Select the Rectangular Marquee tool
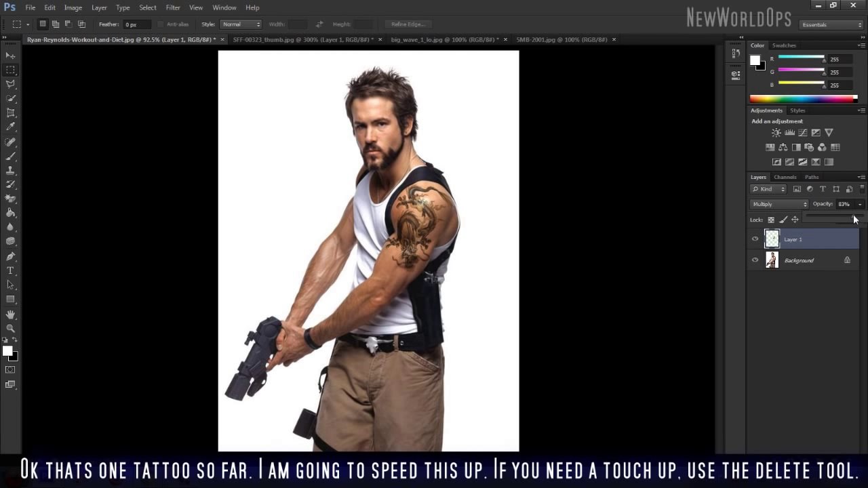Viewport: 868px width, 488px height. (10, 70)
